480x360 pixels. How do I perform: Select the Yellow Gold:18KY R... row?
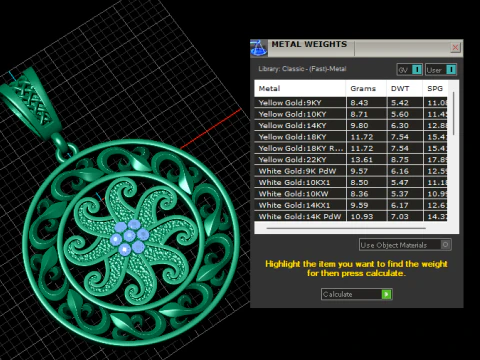coord(351,148)
